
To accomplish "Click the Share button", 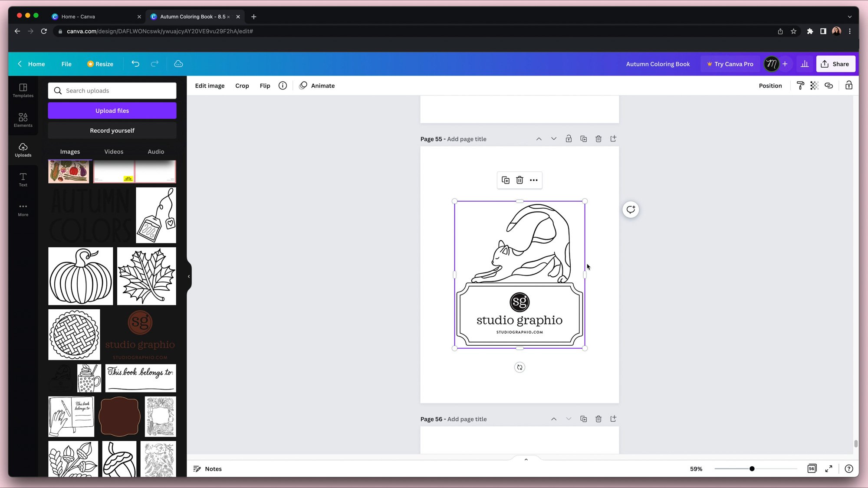I will pos(835,64).
